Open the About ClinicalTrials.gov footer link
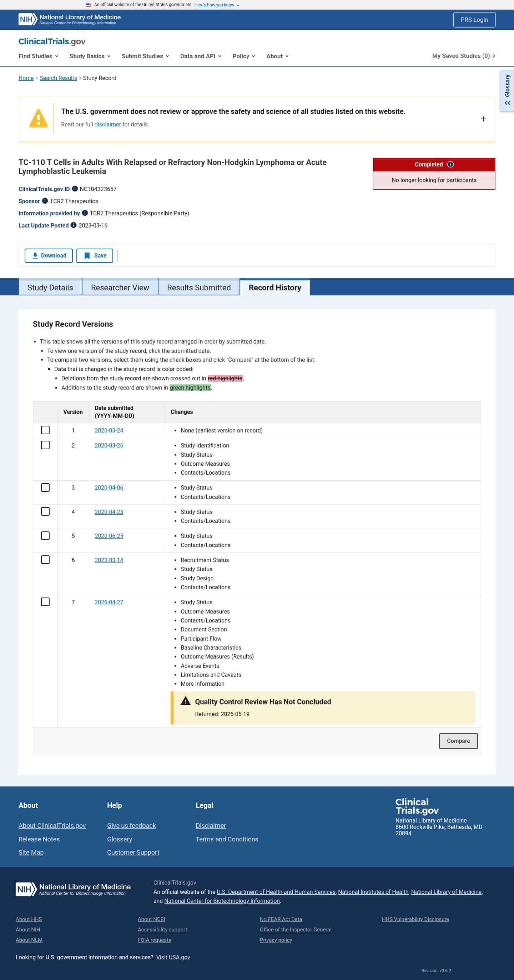The height and width of the screenshot is (980, 514). 52,826
